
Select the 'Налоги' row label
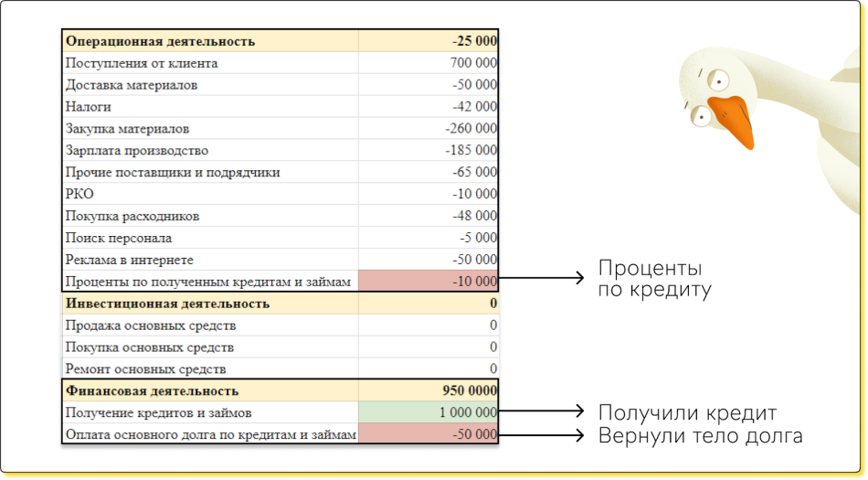tap(88, 107)
